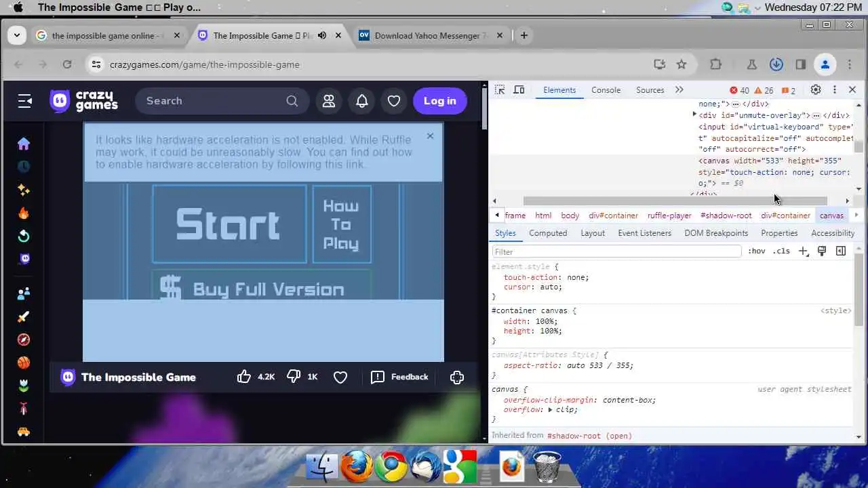The width and height of the screenshot is (868, 488).
Task: Open Firefox from the dock
Action: tap(357, 466)
